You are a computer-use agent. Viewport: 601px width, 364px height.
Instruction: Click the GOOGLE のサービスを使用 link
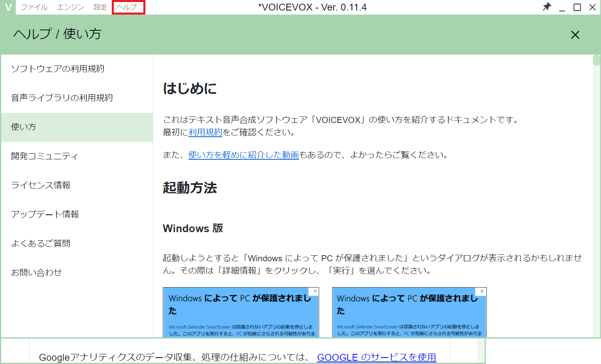377,358
